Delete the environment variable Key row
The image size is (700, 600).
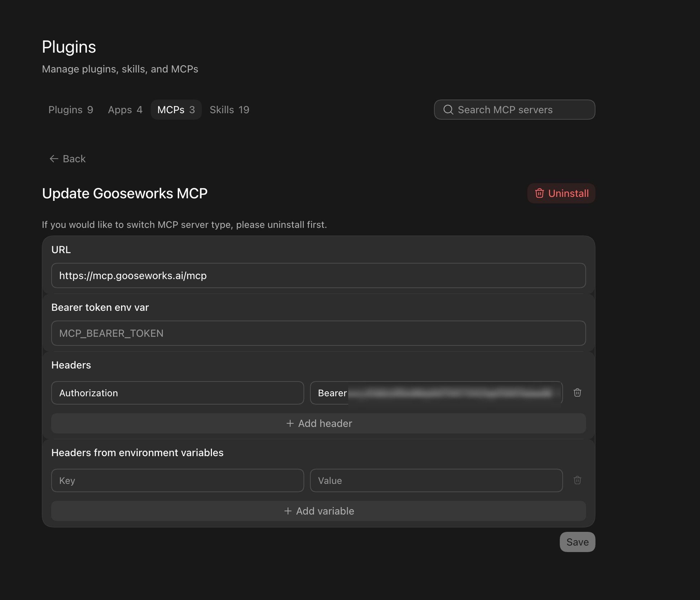(x=577, y=480)
